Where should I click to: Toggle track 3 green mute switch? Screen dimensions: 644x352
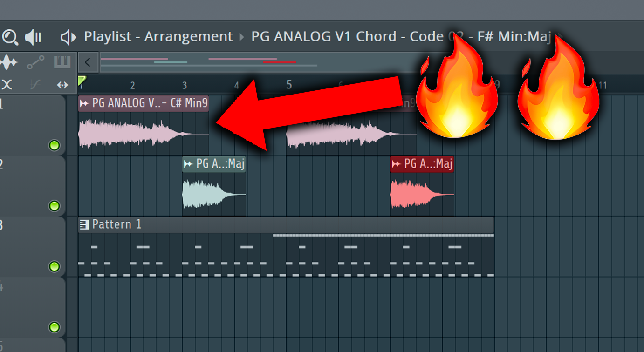click(55, 266)
